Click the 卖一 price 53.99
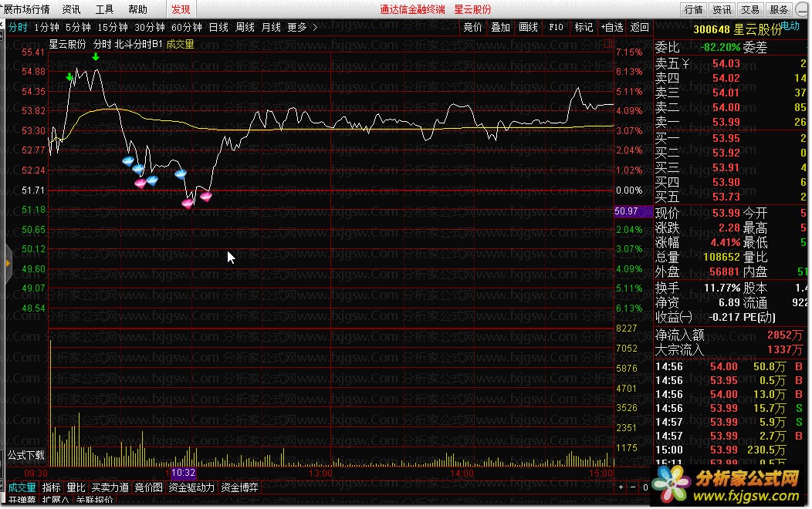The width and height of the screenshot is (812, 509). [726, 122]
